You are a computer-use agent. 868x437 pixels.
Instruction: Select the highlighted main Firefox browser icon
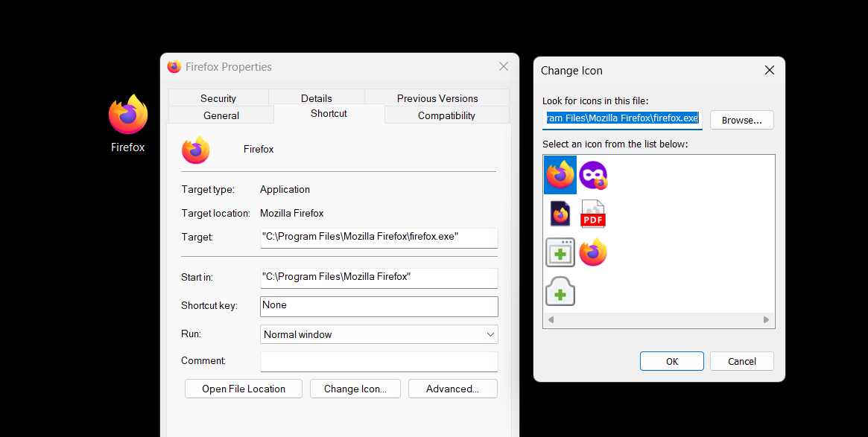tap(560, 174)
